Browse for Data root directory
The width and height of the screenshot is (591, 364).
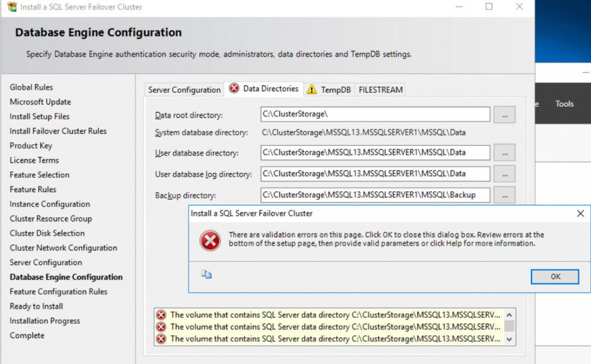tap(504, 115)
